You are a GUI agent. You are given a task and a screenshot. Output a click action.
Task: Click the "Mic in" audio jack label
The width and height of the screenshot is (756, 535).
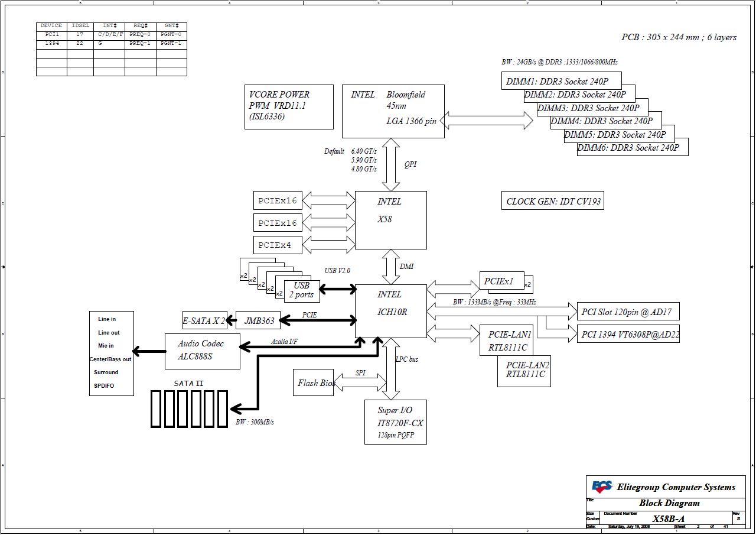(106, 346)
